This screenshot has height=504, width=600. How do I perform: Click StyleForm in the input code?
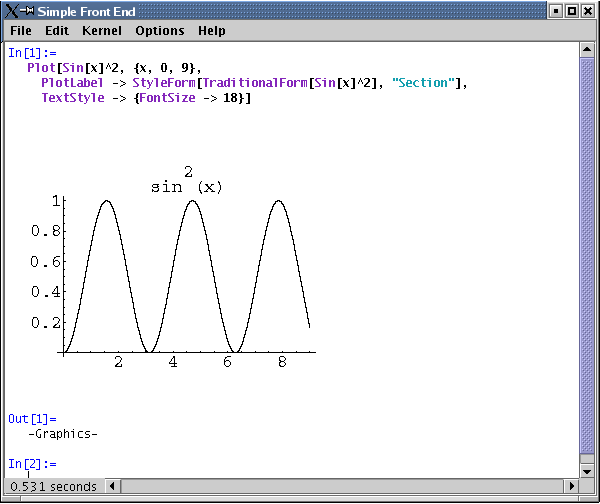164,83
